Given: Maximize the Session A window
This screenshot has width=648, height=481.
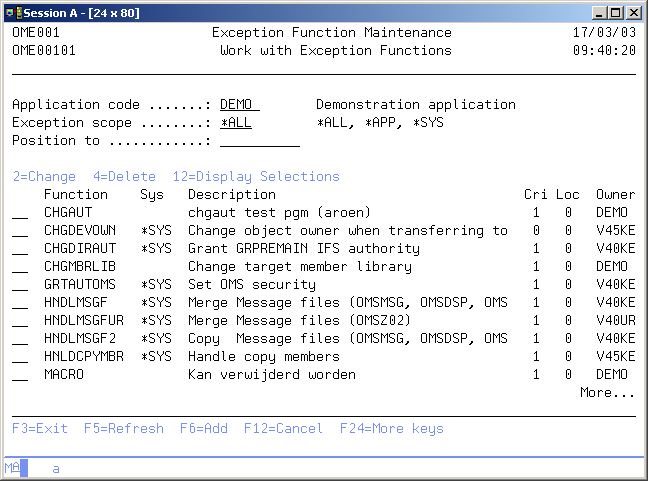Looking at the screenshot, I should tap(617, 12).
